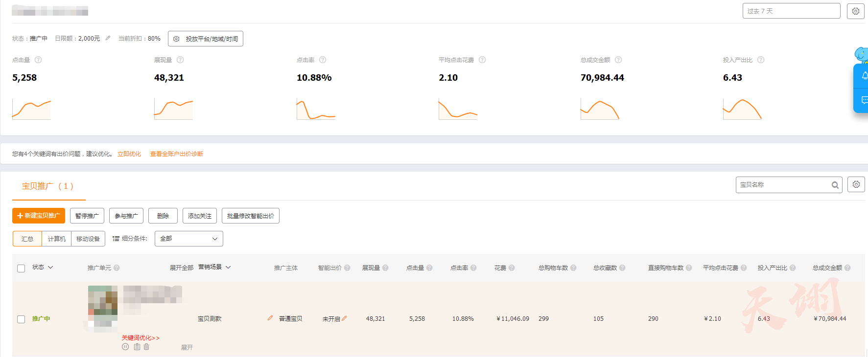This screenshot has height=357, width=868.
Task: Open help for 展现量 summary metric
Action: pos(180,60)
